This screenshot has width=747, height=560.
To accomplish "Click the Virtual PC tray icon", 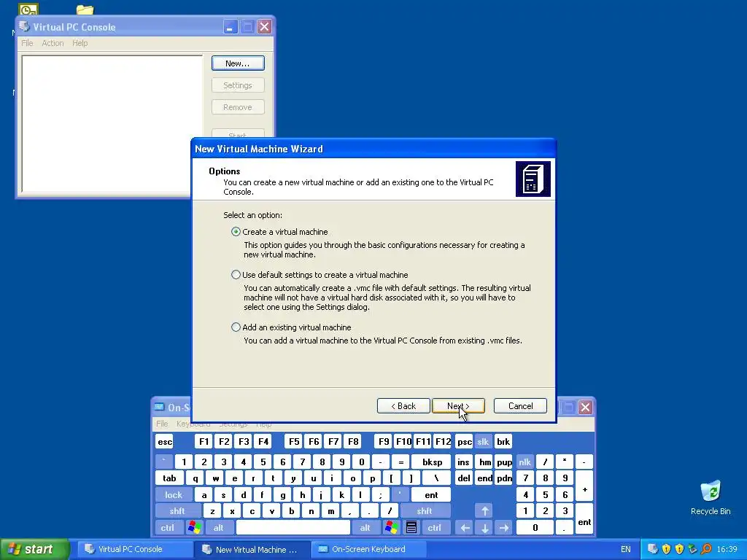I will pos(653,549).
